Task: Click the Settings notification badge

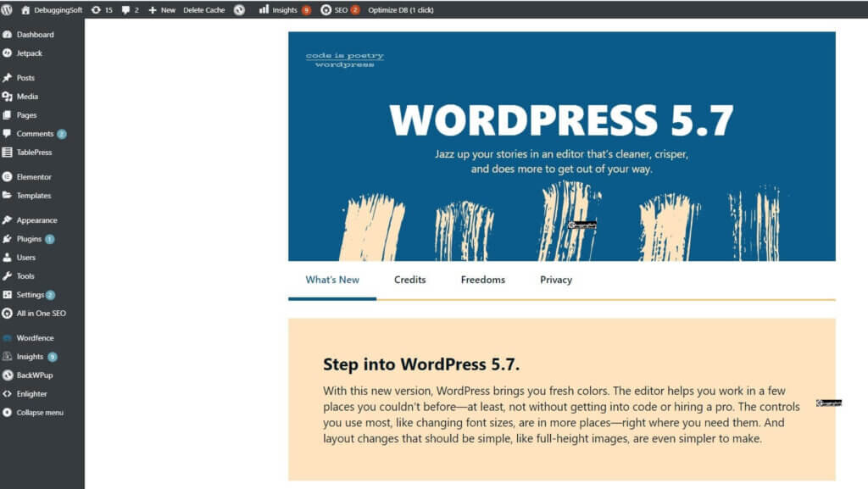Action: point(50,295)
